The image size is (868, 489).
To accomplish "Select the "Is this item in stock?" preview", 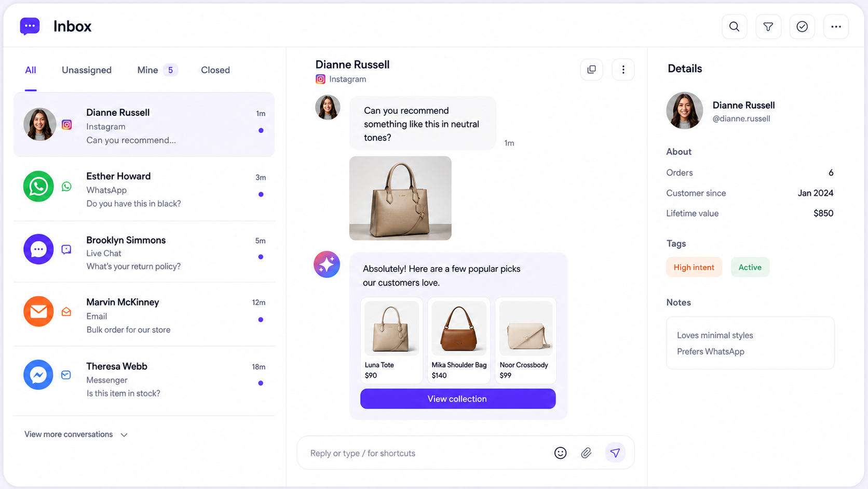I will [123, 393].
